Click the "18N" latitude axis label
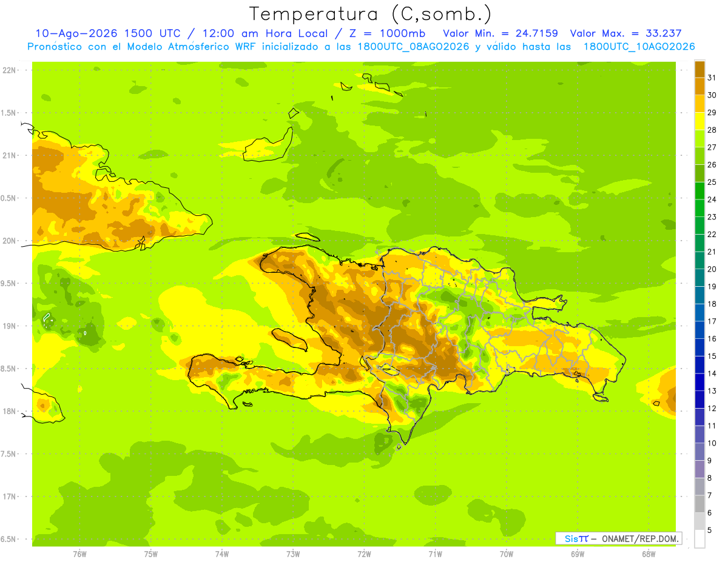 9,411
